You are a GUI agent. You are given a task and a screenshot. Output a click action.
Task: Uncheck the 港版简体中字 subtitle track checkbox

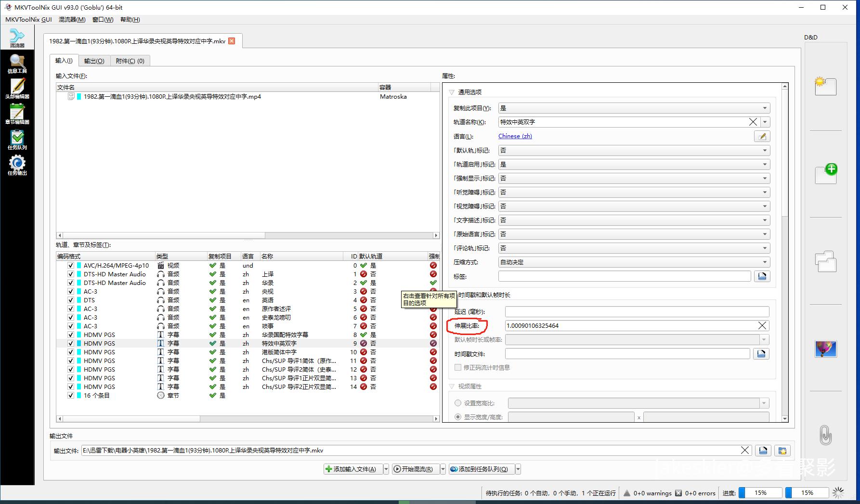coord(71,352)
